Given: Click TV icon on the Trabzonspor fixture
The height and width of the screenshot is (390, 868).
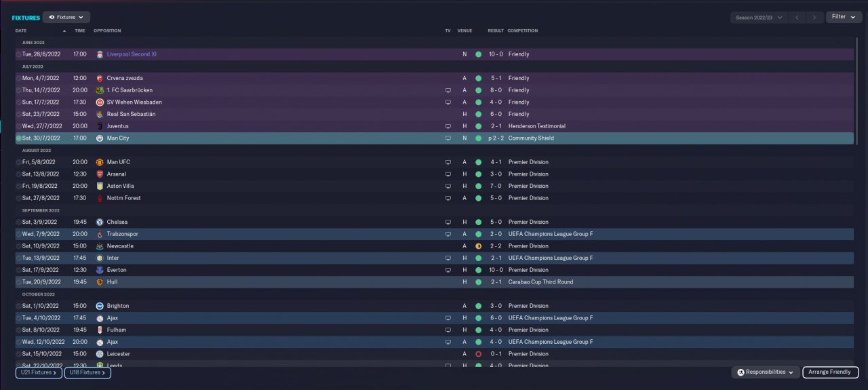Looking at the screenshot, I should [x=448, y=234].
